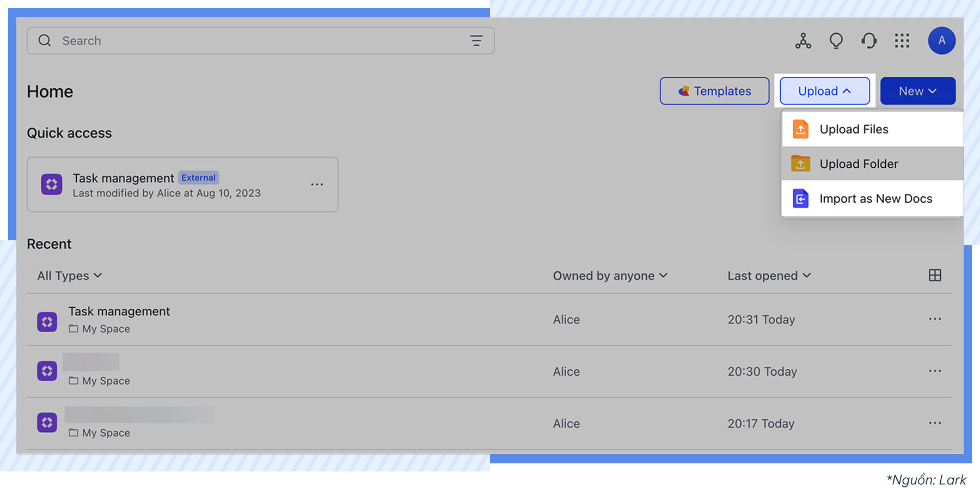Click the search filter icon in search bar
Image resolution: width=980 pixels, height=488 pixels.
(x=476, y=41)
